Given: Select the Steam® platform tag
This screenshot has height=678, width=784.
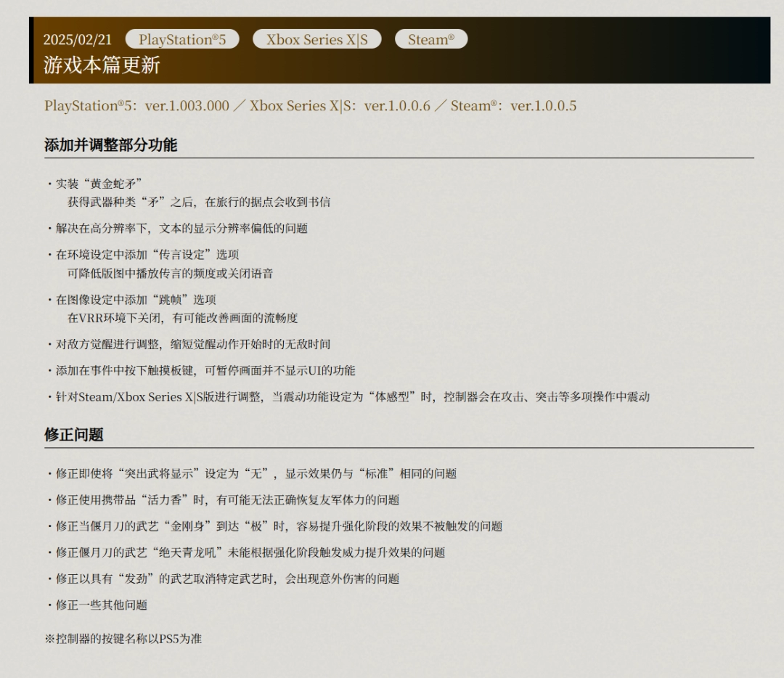Looking at the screenshot, I should pos(431,39).
